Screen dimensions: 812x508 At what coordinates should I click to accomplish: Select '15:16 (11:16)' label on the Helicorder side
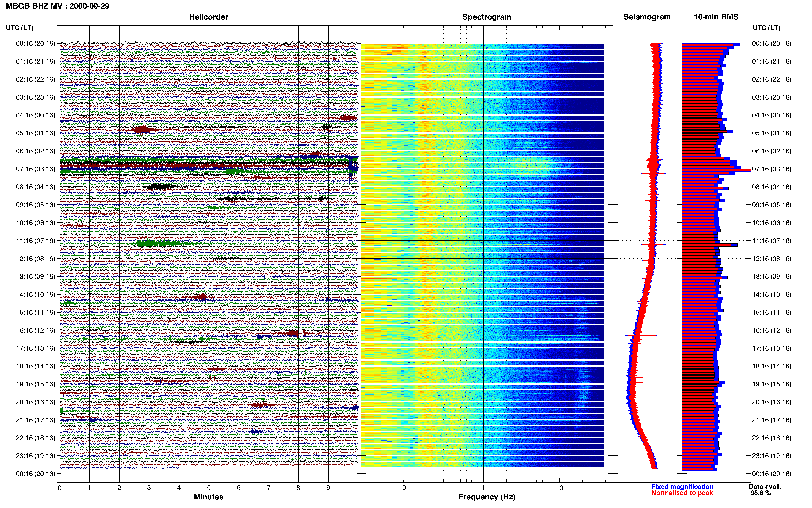pyautogui.click(x=36, y=313)
